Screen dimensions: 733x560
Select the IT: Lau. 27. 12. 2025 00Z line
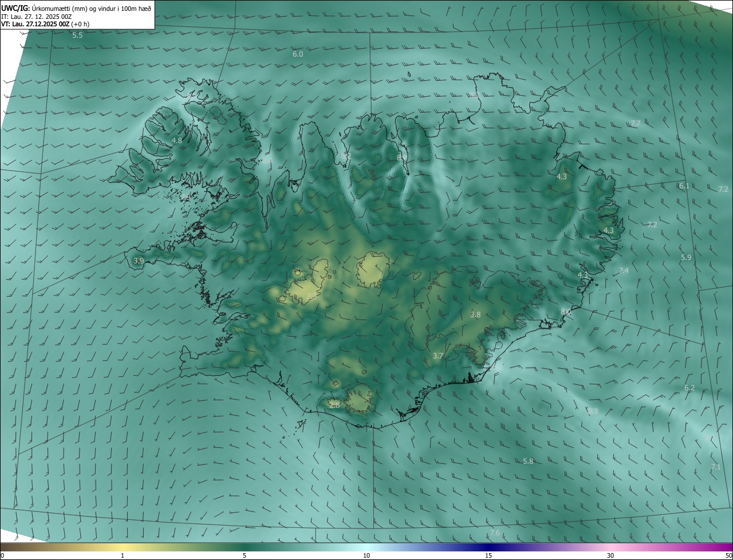pos(38,16)
